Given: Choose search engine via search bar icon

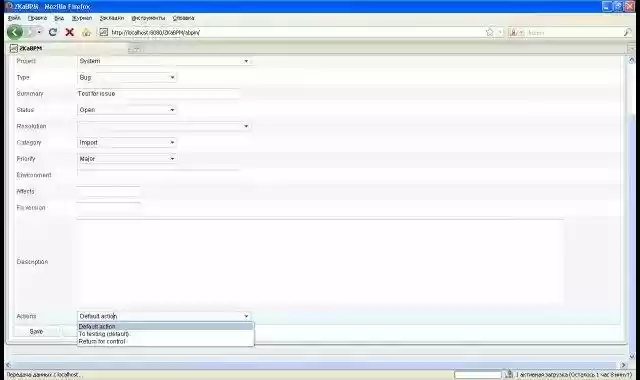Looking at the screenshot, I should [517, 32].
